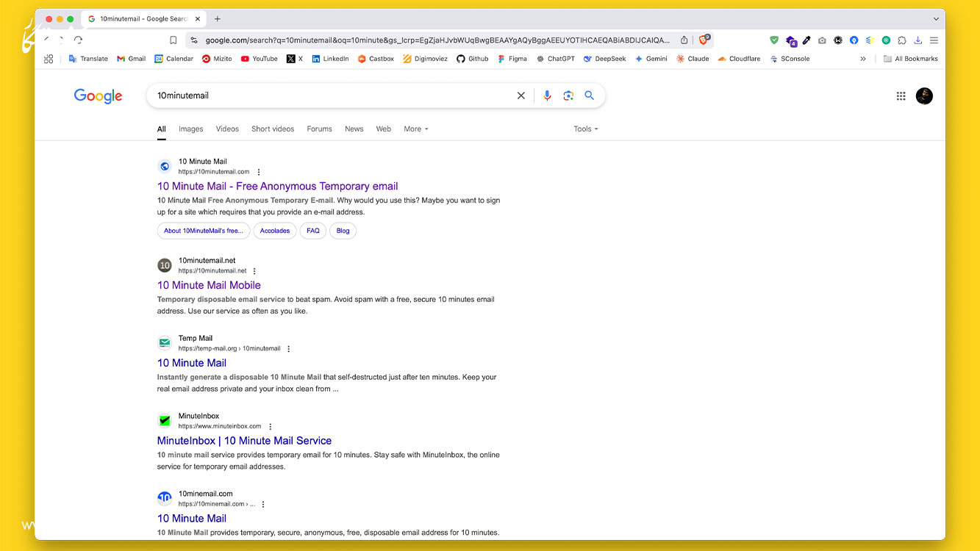Open site settings icon in address bar
Screen dimensions: 980x551
coord(194,40)
